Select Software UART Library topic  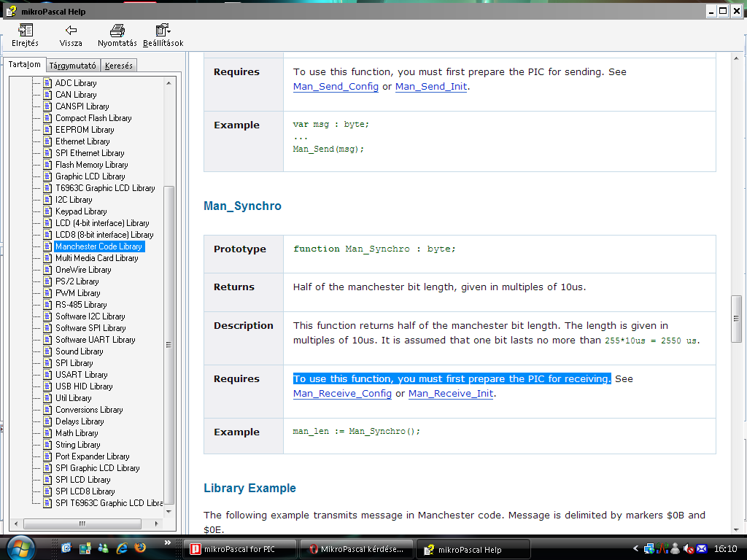(96, 340)
